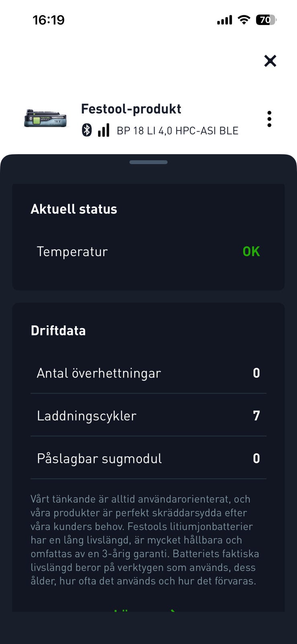Viewport: 297px width, 644px height.
Task: Select the Påslagbar sugmodul row
Action: point(148,458)
